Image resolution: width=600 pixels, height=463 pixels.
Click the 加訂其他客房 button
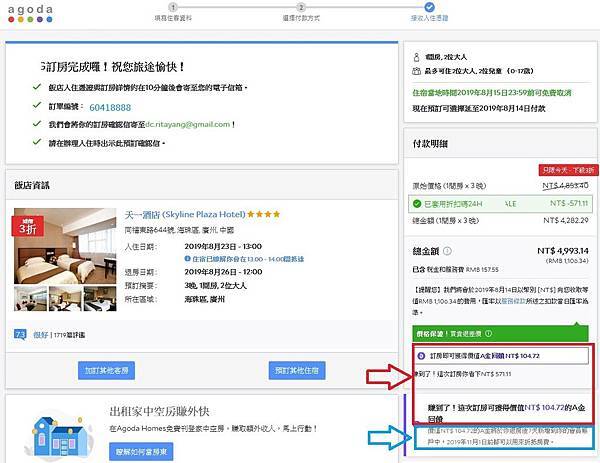pyautogui.click(x=106, y=370)
